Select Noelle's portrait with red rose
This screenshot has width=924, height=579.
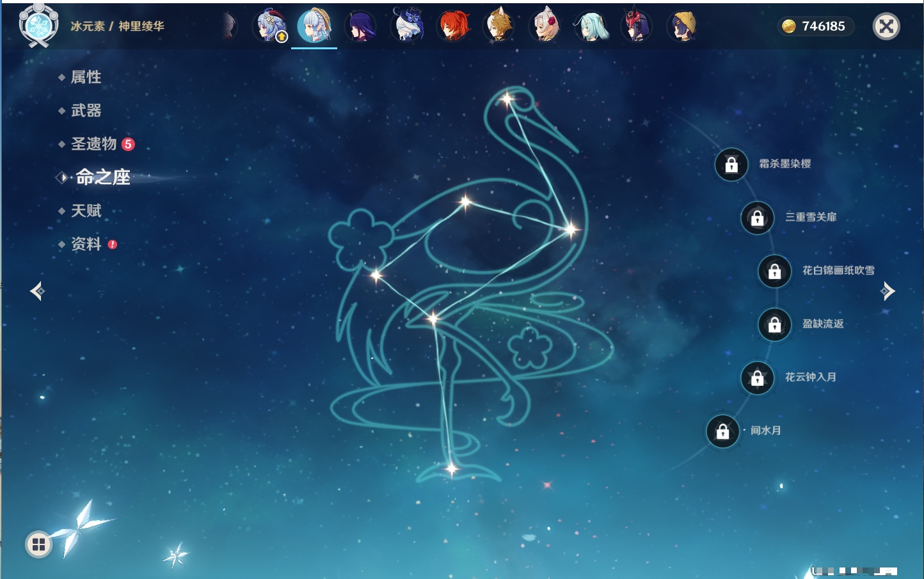[x=546, y=26]
